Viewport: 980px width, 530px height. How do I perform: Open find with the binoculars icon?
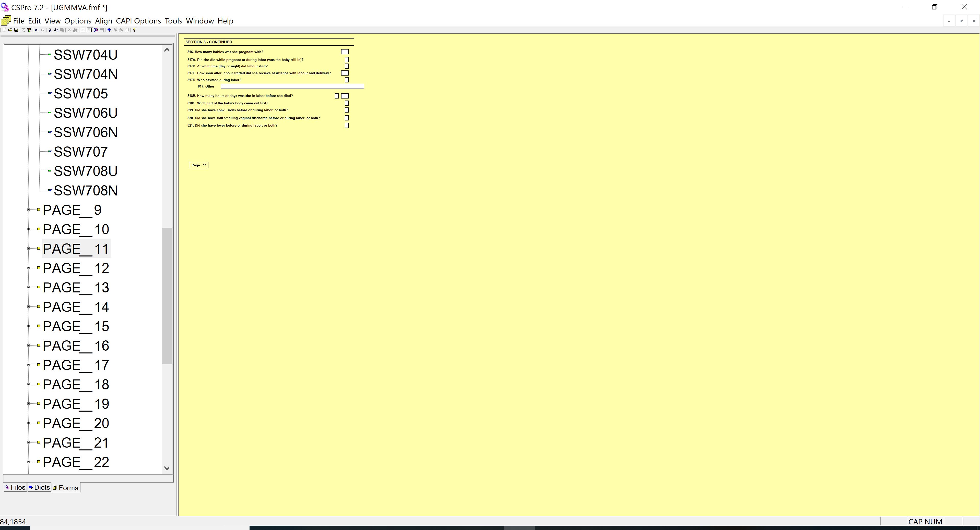(x=75, y=30)
